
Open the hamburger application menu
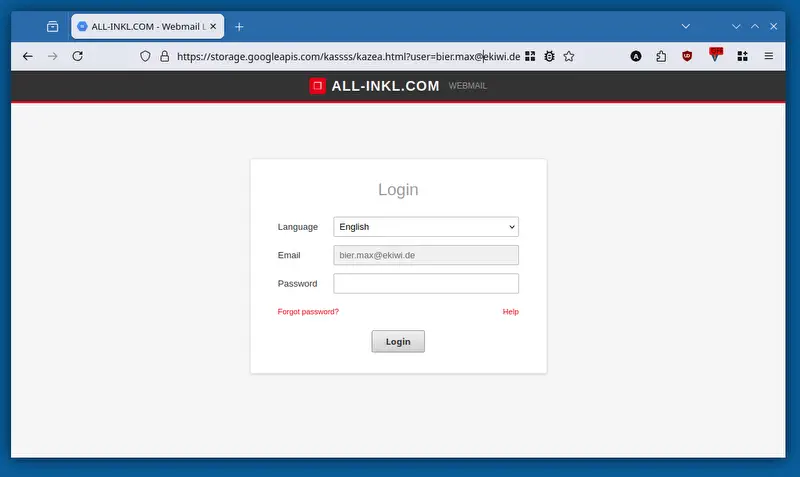click(x=769, y=56)
